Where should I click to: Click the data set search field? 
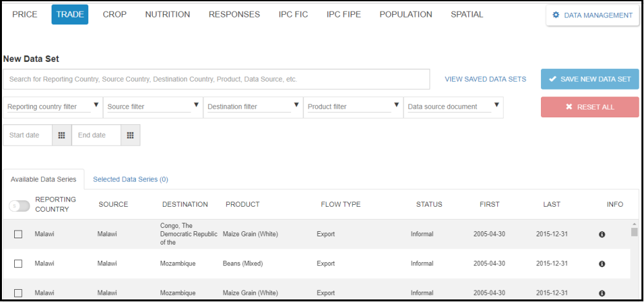click(216, 79)
